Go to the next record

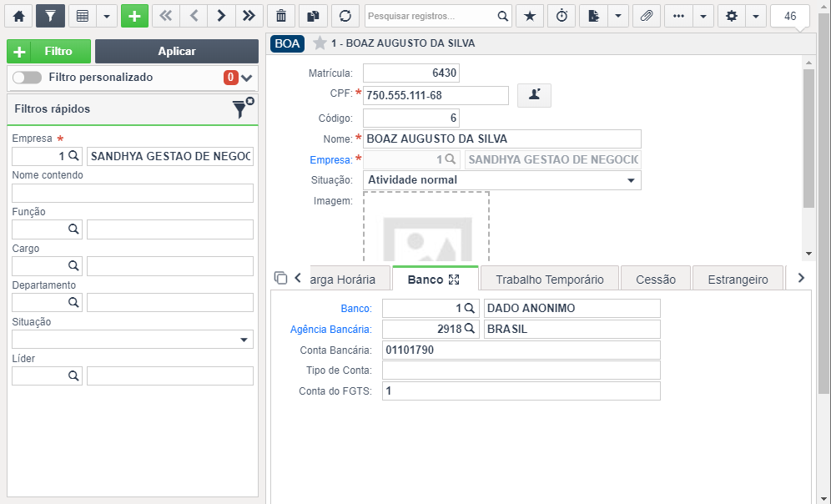pyautogui.click(x=221, y=16)
